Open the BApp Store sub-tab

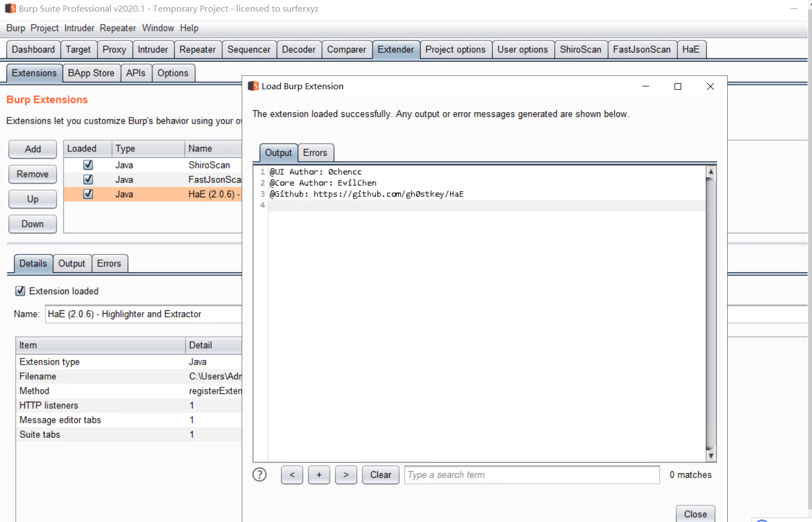pyautogui.click(x=91, y=73)
